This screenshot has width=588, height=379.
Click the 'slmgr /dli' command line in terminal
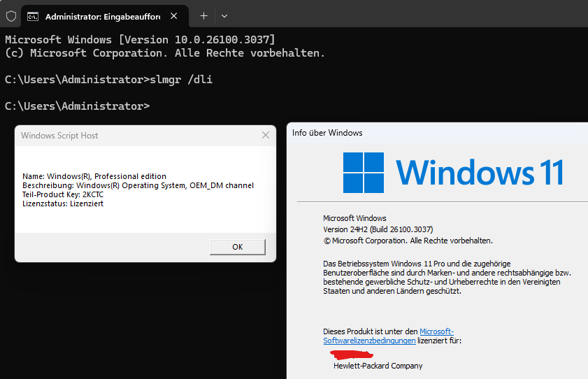tap(109, 80)
